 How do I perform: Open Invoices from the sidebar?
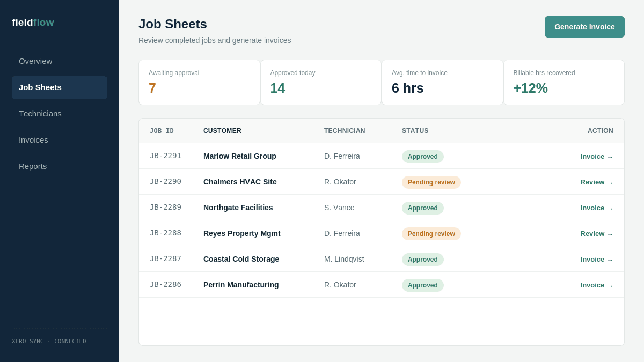click(60, 140)
